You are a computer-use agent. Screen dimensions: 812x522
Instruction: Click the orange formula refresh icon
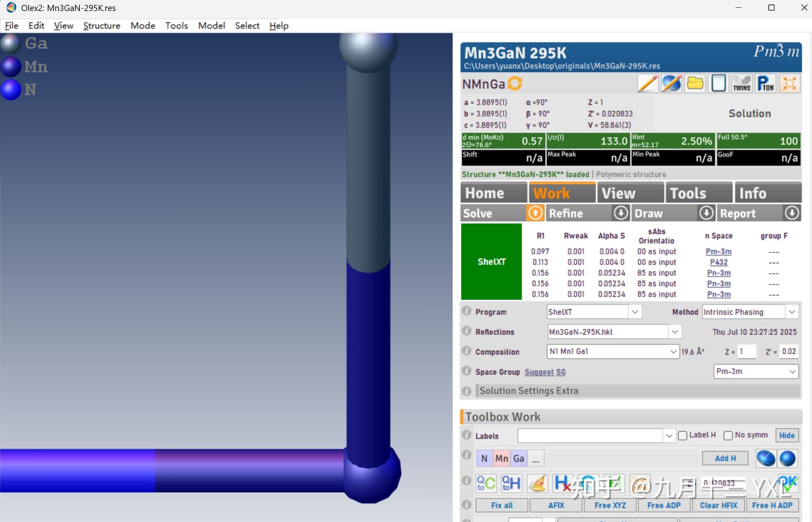(515, 84)
